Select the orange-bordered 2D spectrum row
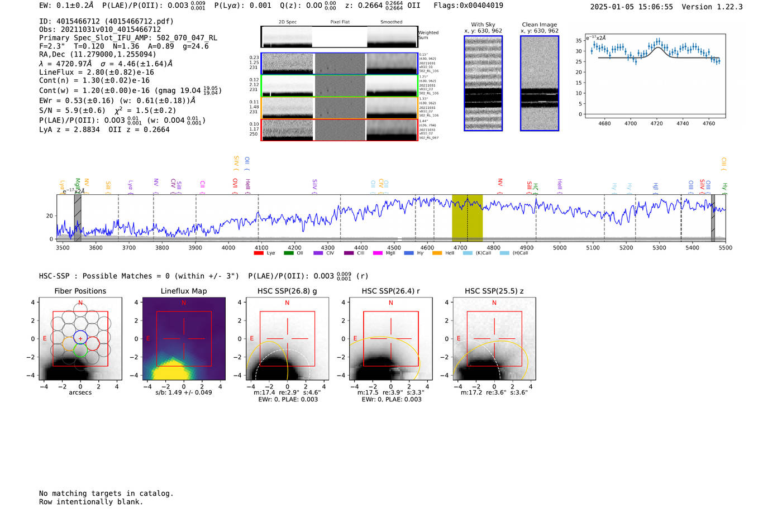 tap(340, 108)
